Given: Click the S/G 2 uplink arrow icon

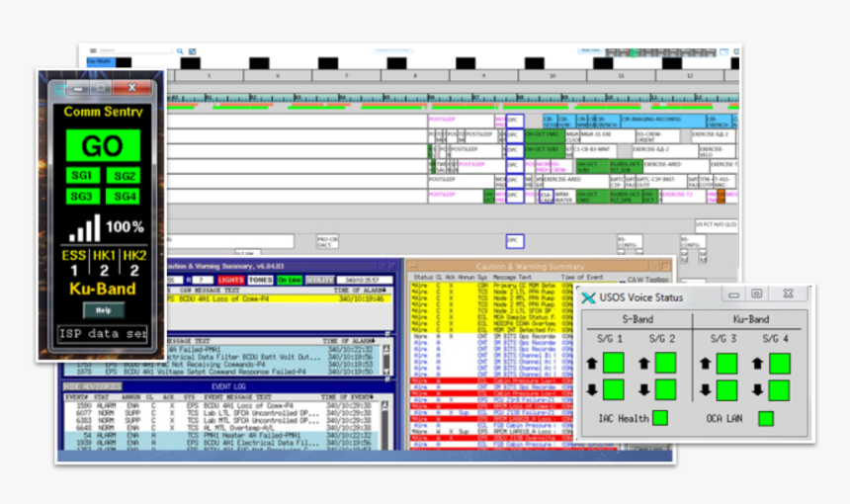Looking at the screenshot, I should click(x=643, y=363).
